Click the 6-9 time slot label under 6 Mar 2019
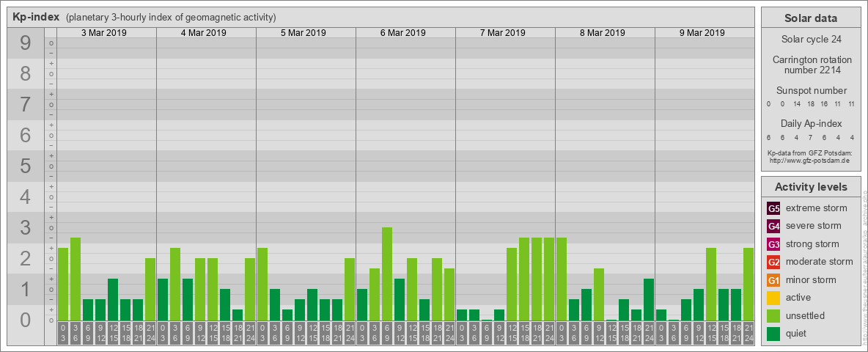 (x=387, y=334)
